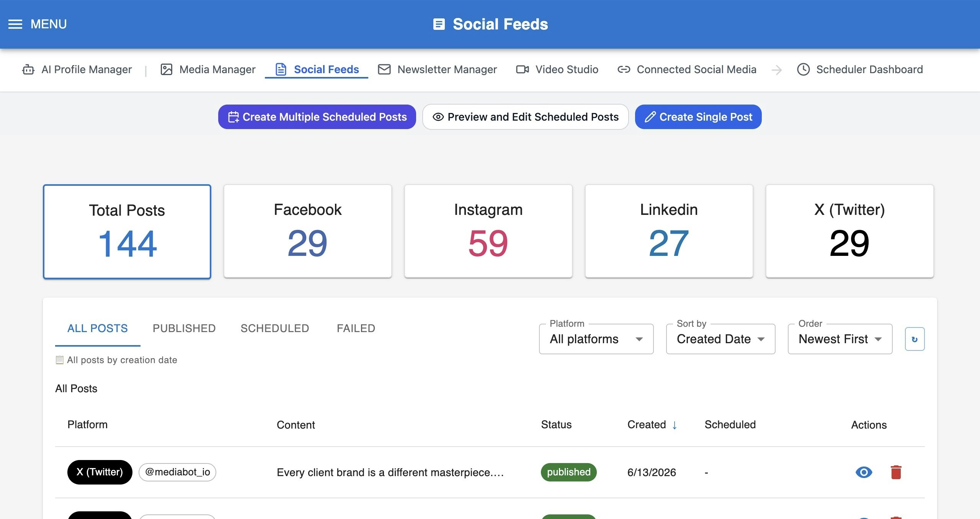Click the Created column sort arrow
The width and height of the screenshot is (980, 519).
(x=674, y=425)
